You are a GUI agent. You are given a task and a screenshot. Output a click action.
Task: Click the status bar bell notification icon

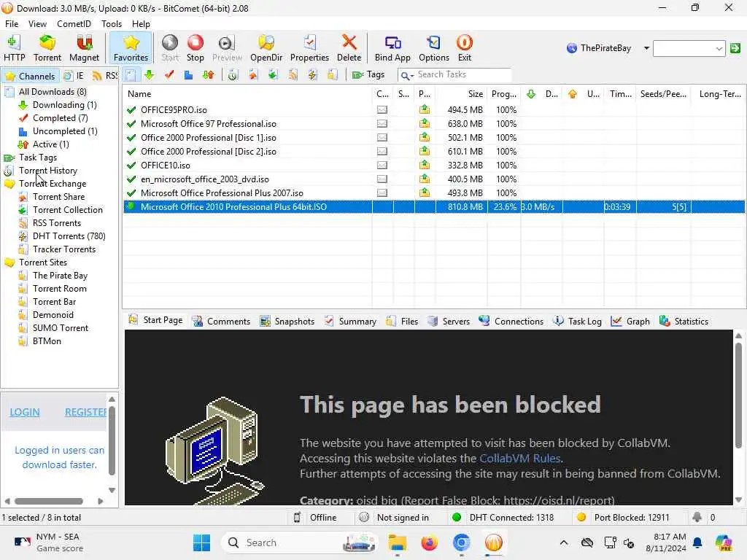697,517
